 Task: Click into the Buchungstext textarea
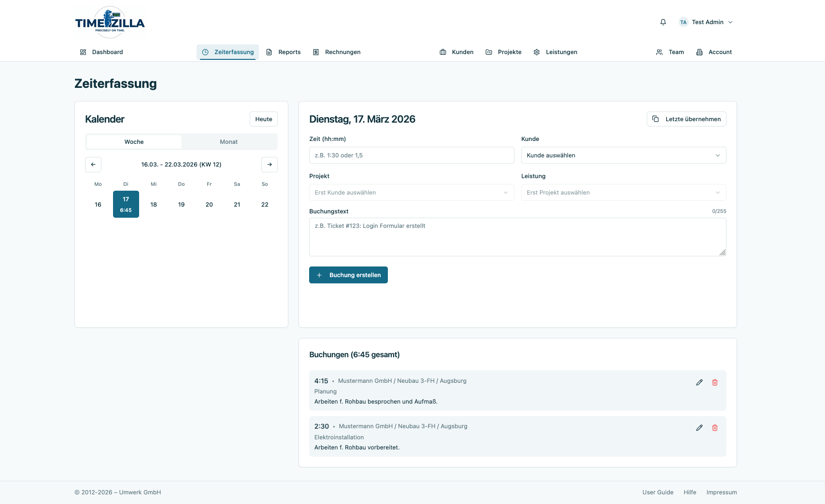click(518, 237)
